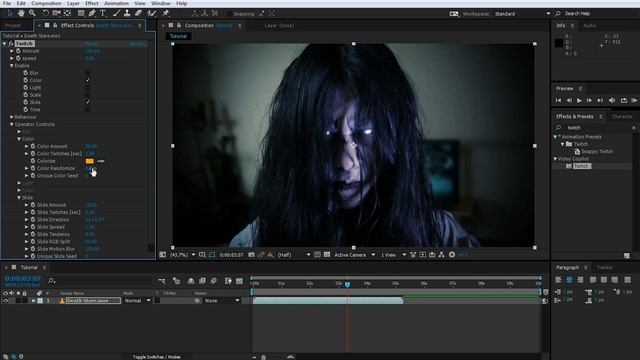The width and height of the screenshot is (640, 360).
Task: Open the Effect menu
Action: pyautogui.click(x=91, y=3)
